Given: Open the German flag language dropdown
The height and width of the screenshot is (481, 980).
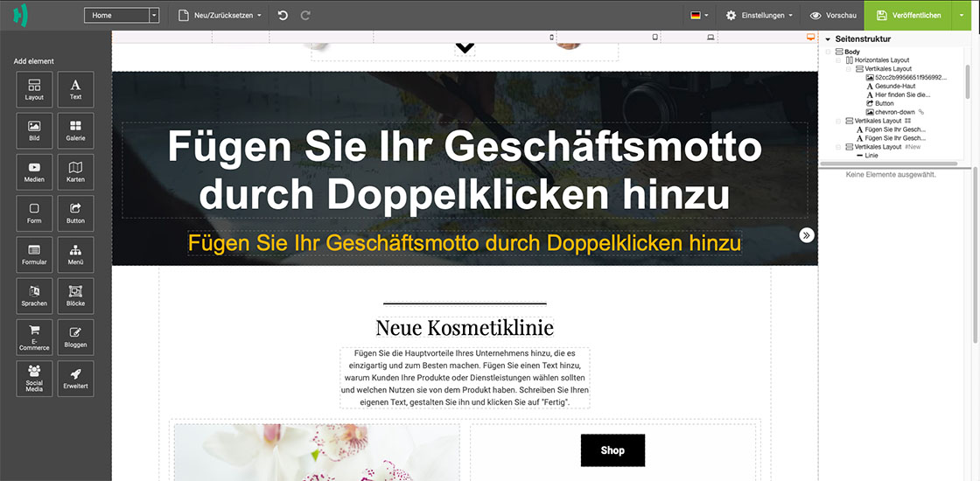Looking at the screenshot, I should click(x=699, y=15).
